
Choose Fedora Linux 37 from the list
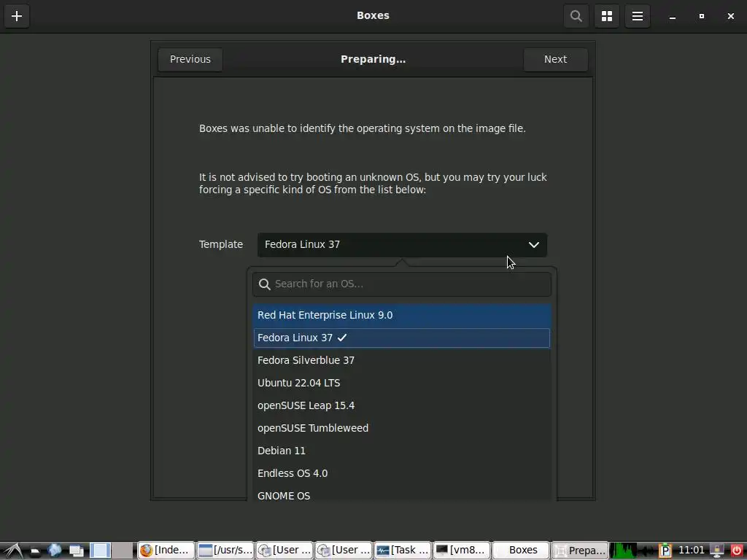402,338
